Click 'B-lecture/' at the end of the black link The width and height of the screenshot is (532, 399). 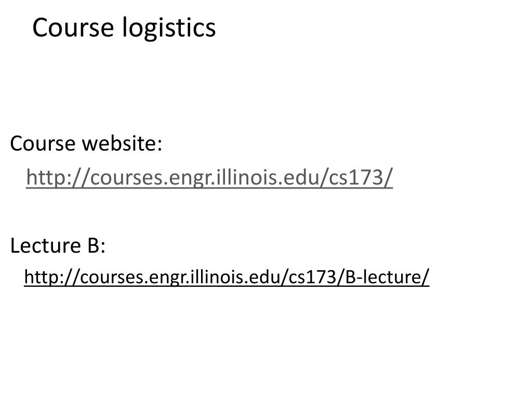[387, 277]
